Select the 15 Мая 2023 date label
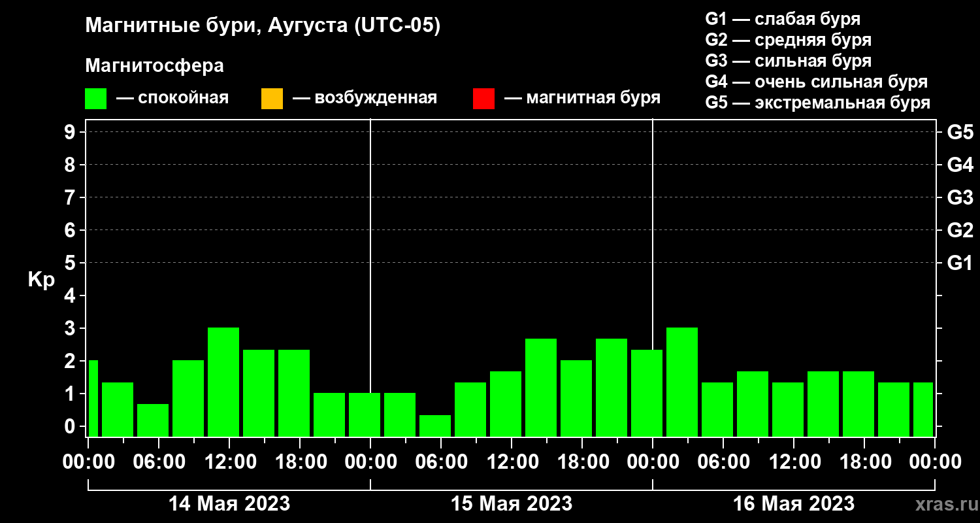Screen dimensions: 980x523 point(512,504)
